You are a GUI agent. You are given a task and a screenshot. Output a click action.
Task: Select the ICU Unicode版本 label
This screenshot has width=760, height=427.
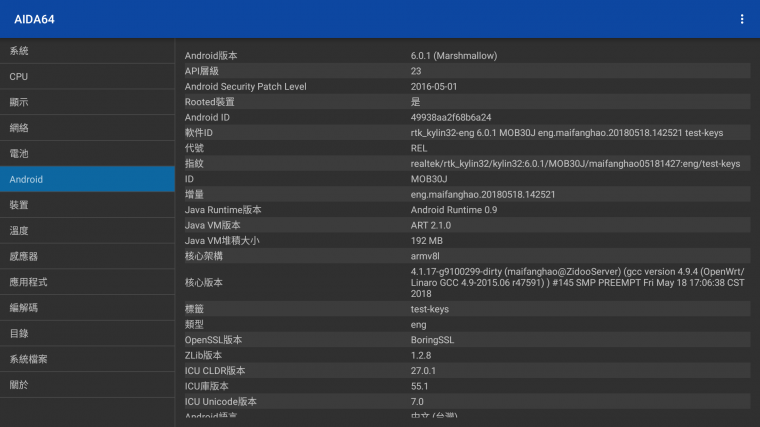point(221,402)
